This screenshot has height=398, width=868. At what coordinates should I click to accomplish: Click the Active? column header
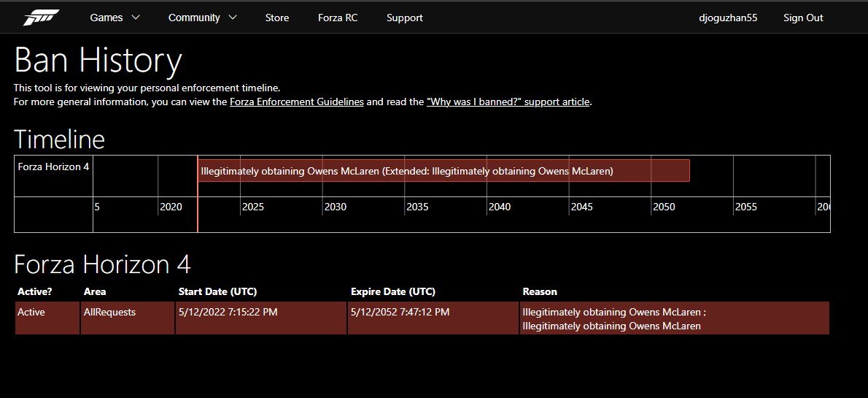[34, 291]
